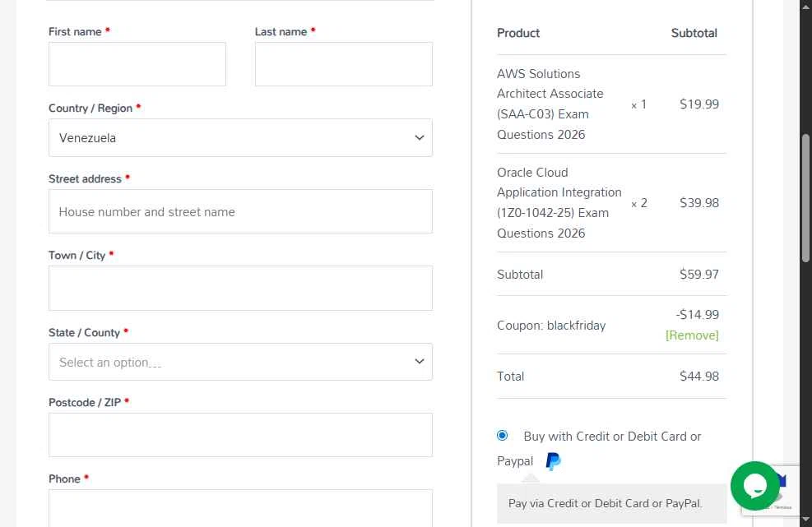
Task: Click the Postcode / ZIP label
Action: pyautogui.click(x=85, y=402)
